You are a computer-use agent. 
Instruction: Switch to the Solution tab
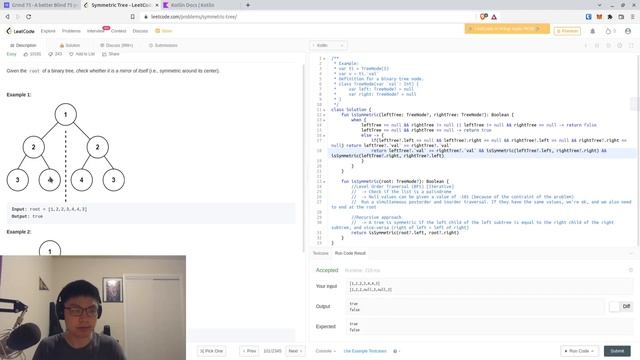(x=70, y=45)
